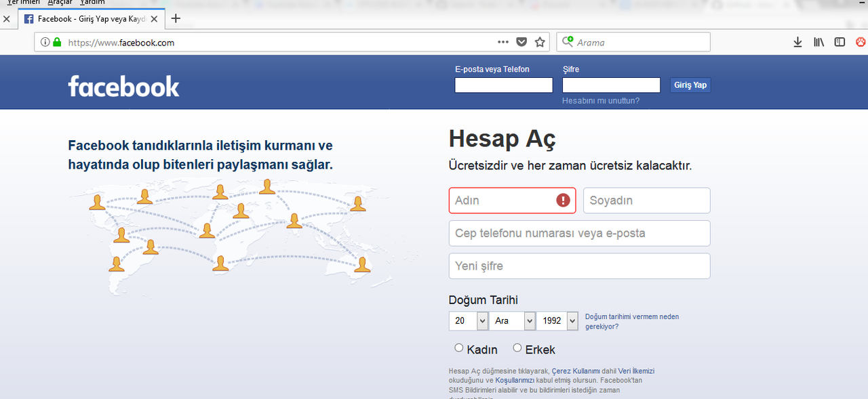Toggle the sidebar panel icon
The width and height of the screenshot is (868, 399).
coord(840,42)
